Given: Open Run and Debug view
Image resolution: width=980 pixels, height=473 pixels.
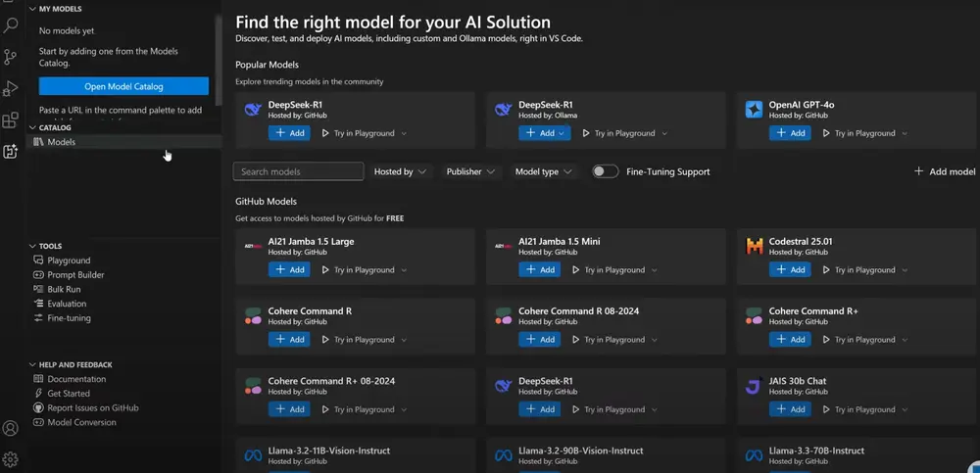Looking at the screenshot, I should 11,88.
